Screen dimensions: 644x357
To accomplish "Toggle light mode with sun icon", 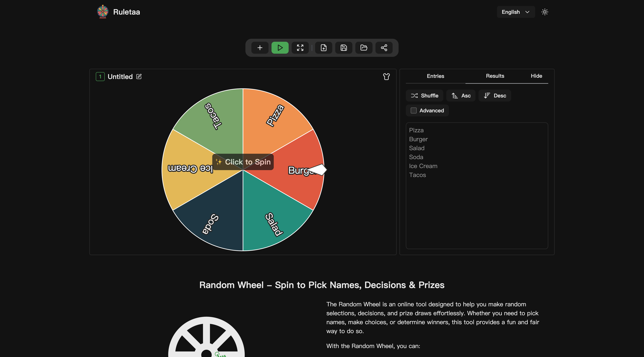I will [545, 12].
